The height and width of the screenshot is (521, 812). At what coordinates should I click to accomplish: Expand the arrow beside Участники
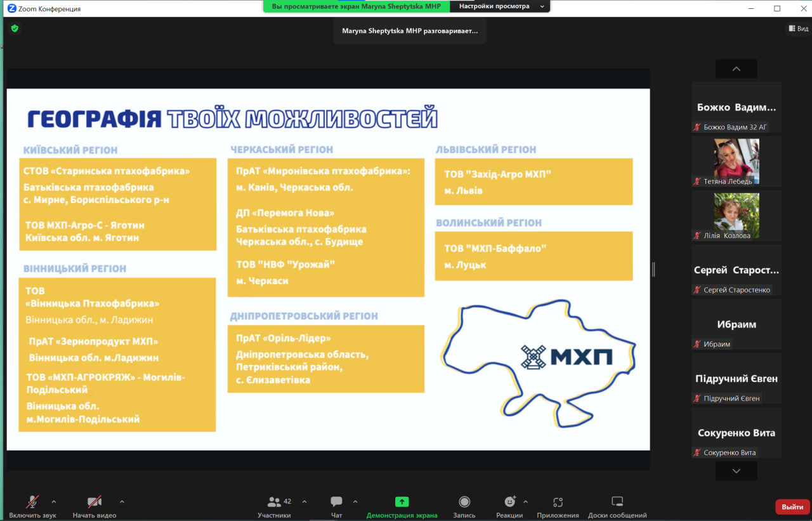(x=303, y=501)
